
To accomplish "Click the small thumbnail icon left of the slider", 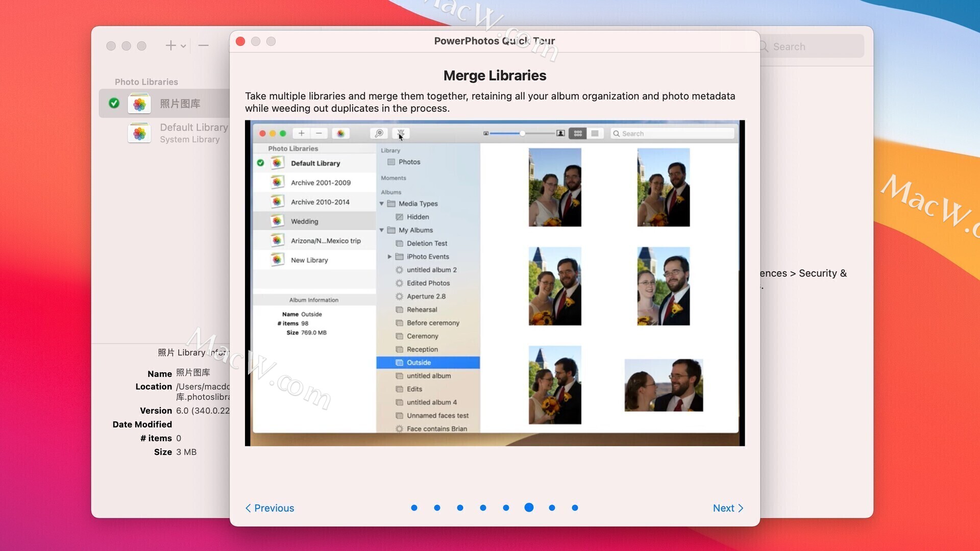I will click(486, 134).
